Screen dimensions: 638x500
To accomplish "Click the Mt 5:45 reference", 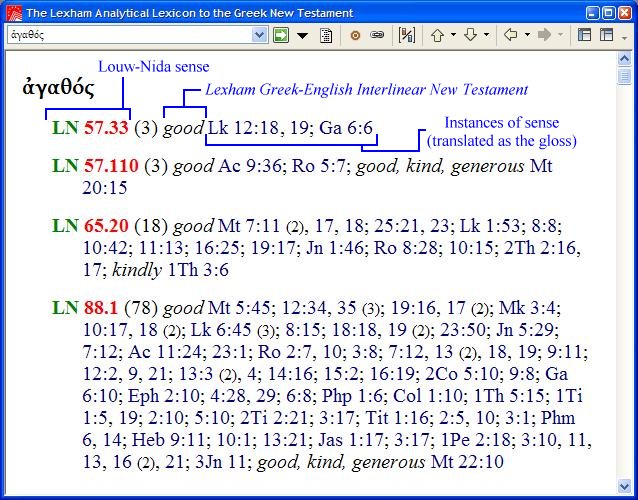I will tap(239, 308).
